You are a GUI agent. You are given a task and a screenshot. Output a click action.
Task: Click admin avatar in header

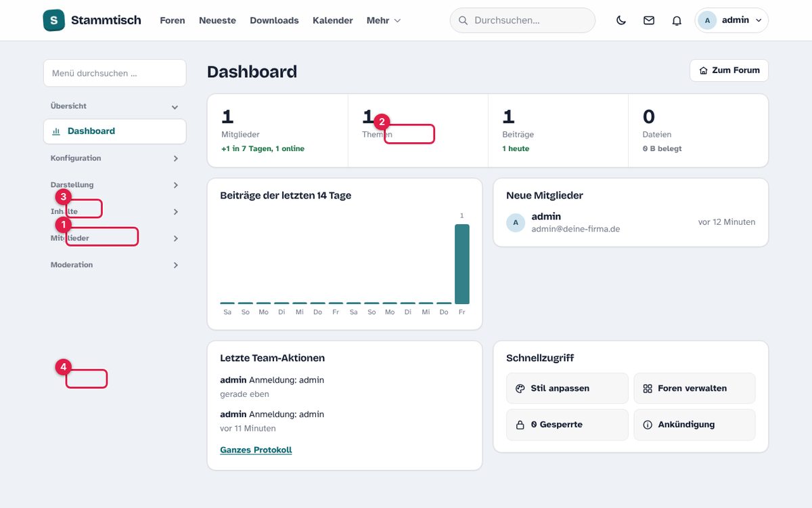[x=707, y=20]
